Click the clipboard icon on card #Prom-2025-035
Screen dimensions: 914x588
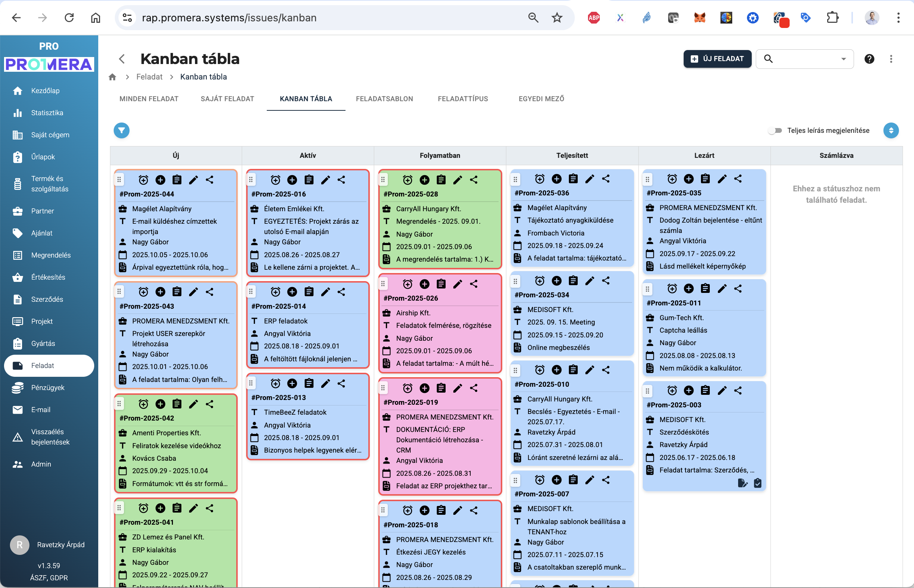(x=705, y=178)
